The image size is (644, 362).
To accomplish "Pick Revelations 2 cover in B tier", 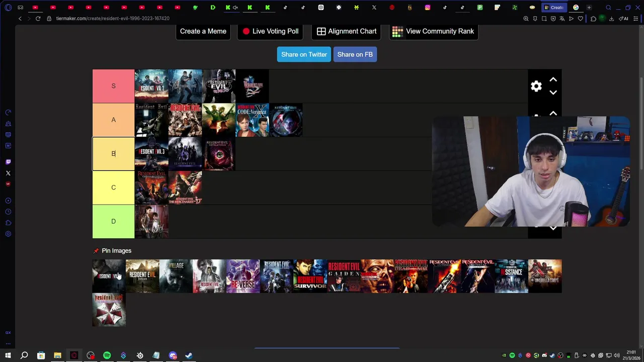I will 219,154.
